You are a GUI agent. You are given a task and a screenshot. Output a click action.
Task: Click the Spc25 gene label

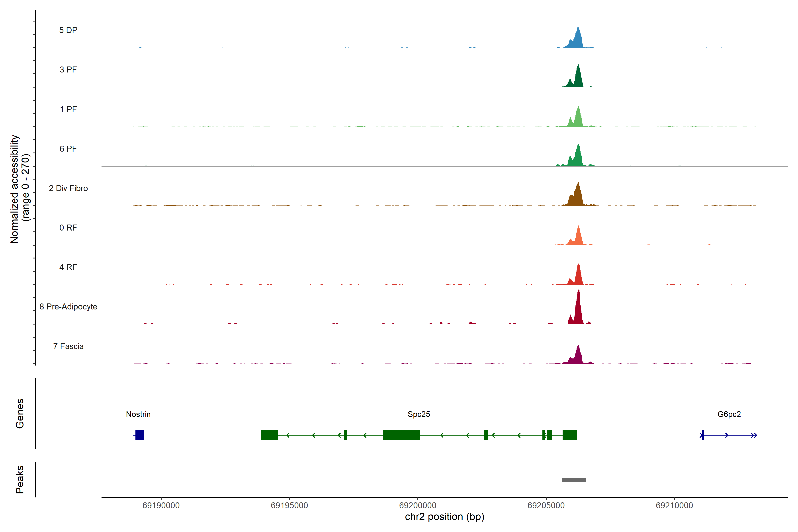[x=419, y=414]
